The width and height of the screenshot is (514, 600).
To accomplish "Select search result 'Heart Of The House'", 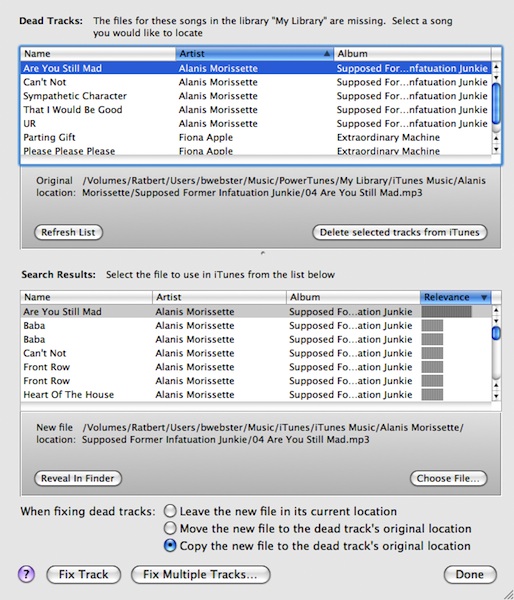I will coord(256,394).
